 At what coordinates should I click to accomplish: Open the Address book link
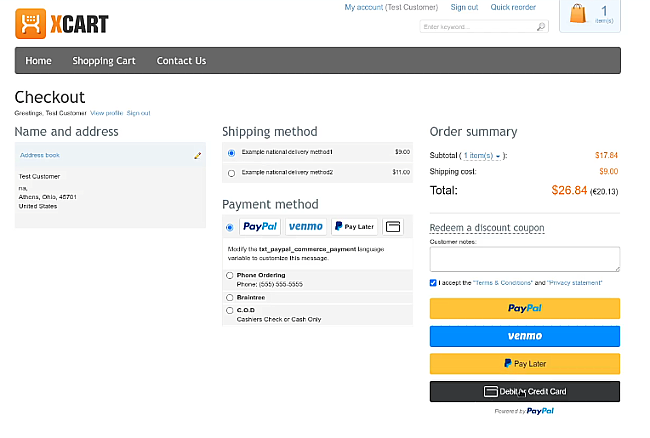(x=40, y=155)
